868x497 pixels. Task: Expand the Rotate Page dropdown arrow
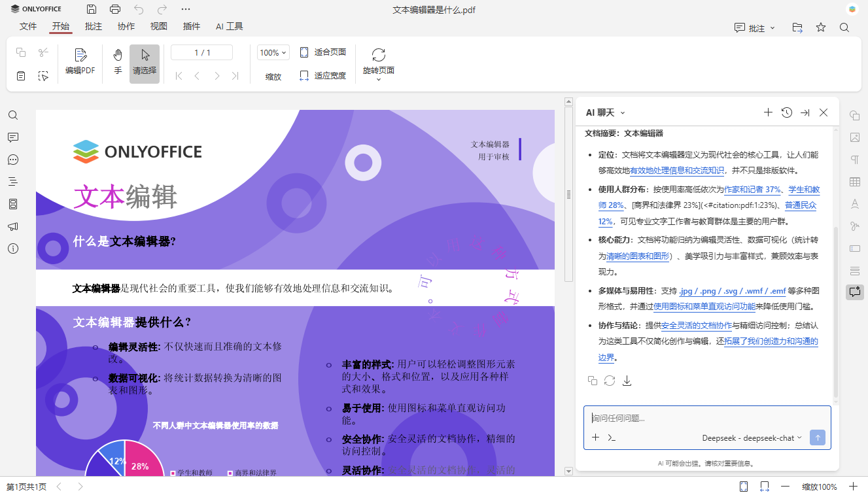[x=379, y=79]
